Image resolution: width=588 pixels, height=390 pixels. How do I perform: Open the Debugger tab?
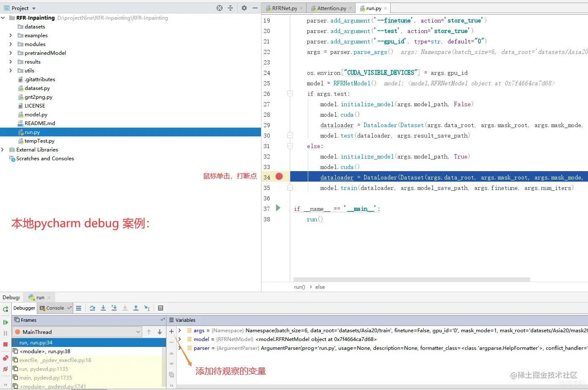point(24,308)
